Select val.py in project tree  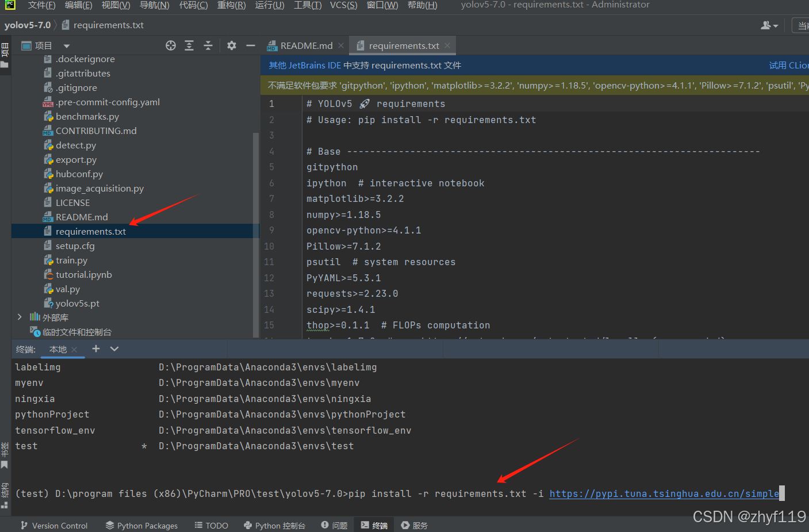[67, 289]
